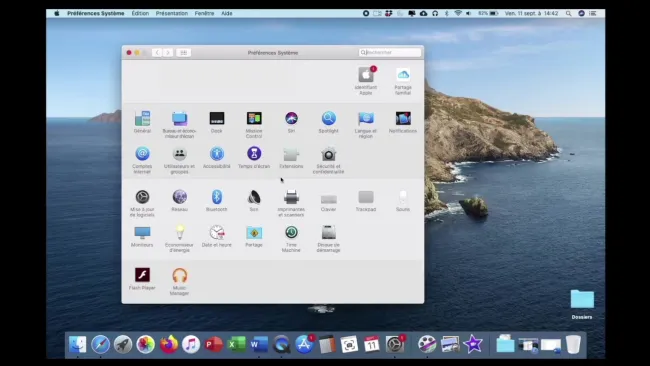Open Spotlight search in menu bar
650x366 pixels.
[x=569, y=13]
